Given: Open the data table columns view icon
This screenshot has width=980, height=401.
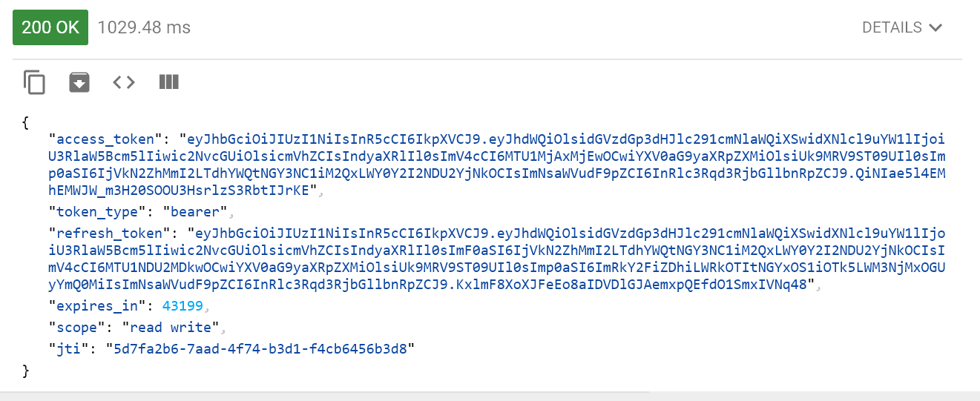Looking at the screenshot, I should (x=169, y=82).
